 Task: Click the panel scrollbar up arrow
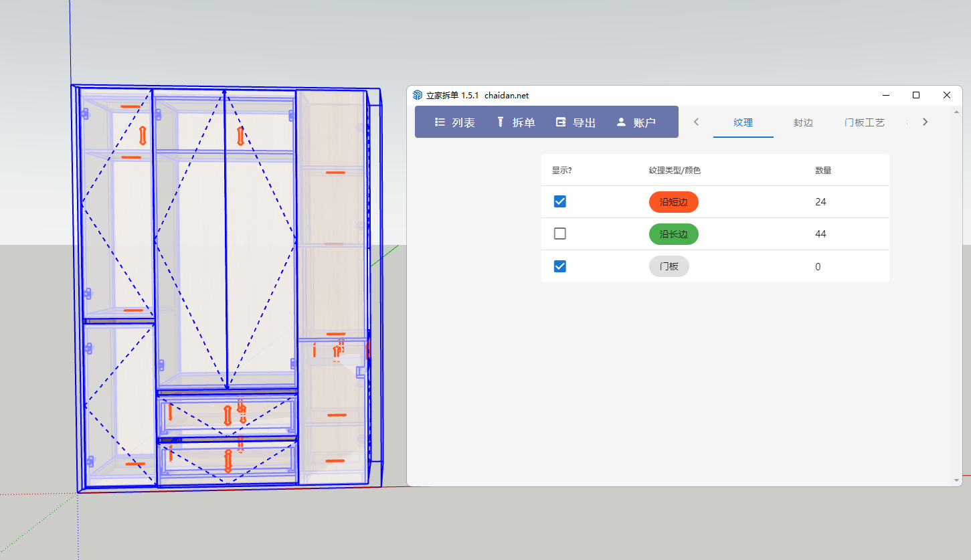[956, 111]
